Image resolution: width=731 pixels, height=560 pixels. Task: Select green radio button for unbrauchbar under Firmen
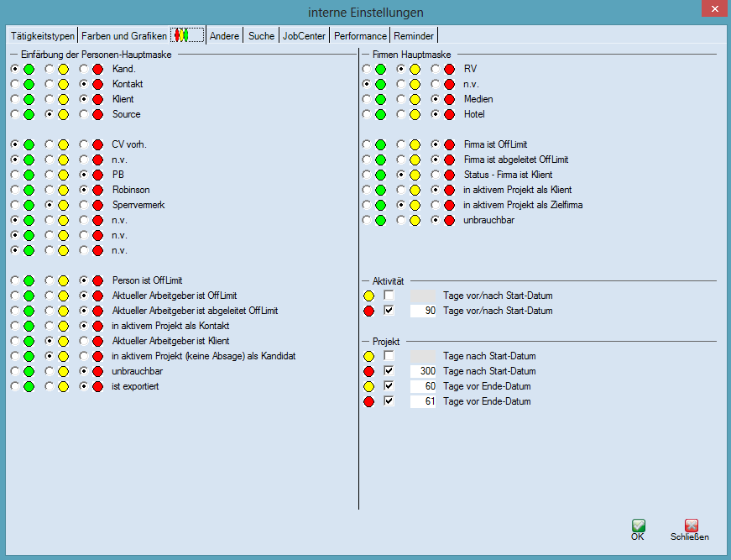pos(367,220)
